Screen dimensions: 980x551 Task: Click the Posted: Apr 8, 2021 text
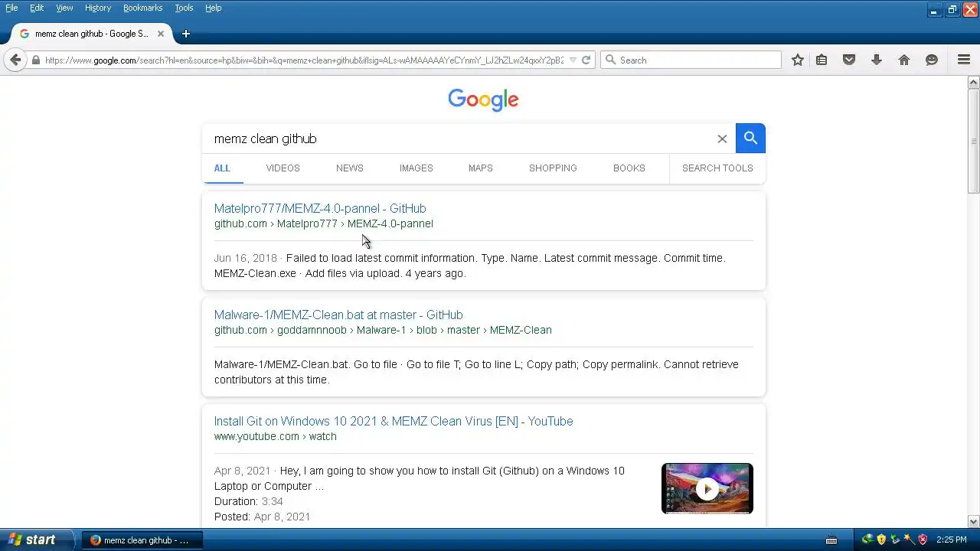(x=263, y=517)
